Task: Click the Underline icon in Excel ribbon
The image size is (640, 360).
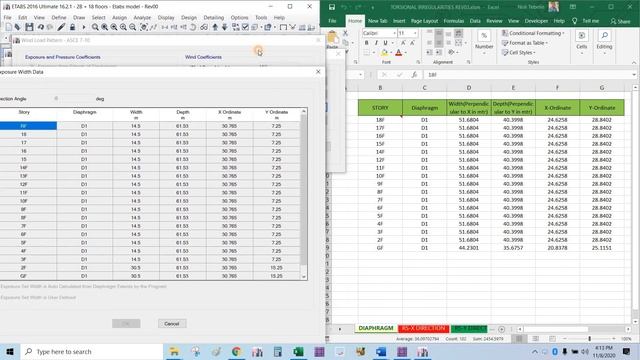Action: click(385, 43)
